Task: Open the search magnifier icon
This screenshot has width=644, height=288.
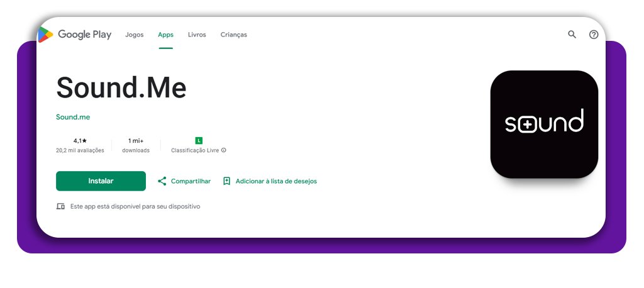Action: point(572,35)
